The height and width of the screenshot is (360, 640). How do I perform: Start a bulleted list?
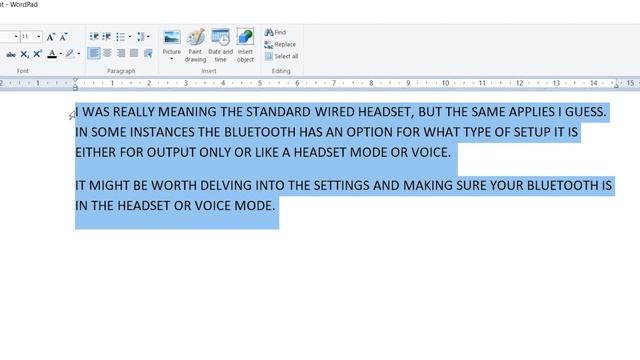click(x=120, y=37)
